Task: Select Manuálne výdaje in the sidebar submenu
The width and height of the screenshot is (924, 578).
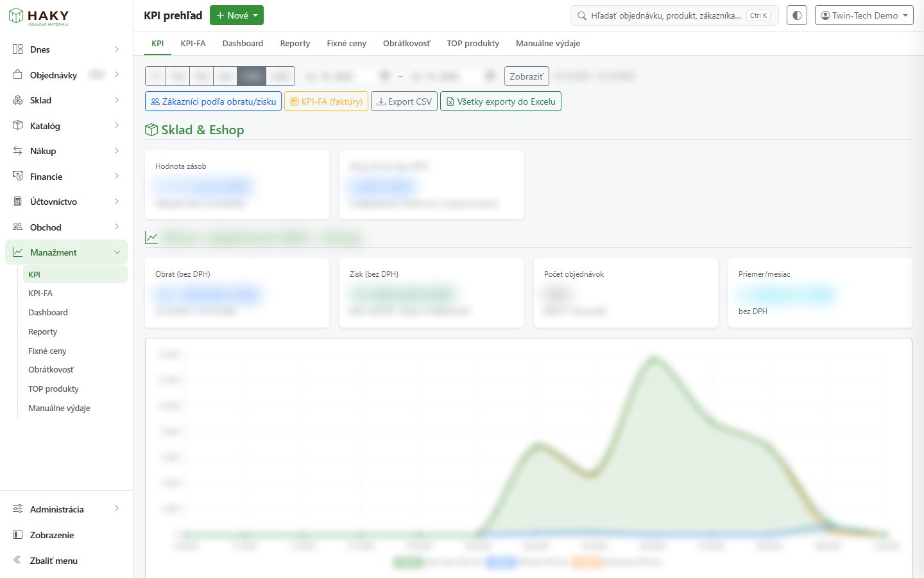Action: (x=75, y=408)
